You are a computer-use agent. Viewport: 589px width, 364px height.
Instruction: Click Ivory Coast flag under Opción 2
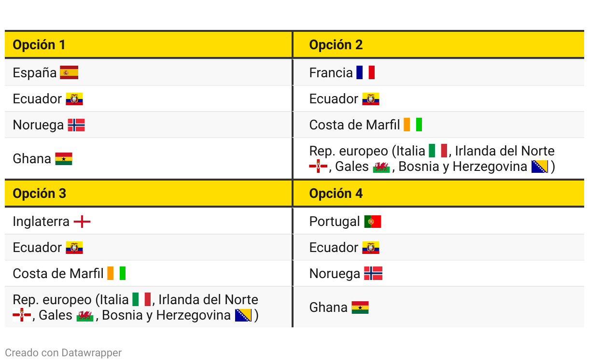point(413,125)
